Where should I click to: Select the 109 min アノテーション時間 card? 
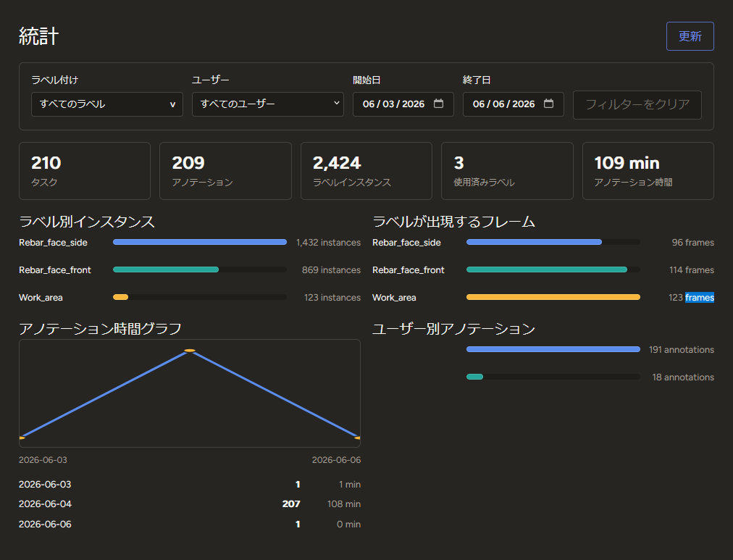coord(648,171)
